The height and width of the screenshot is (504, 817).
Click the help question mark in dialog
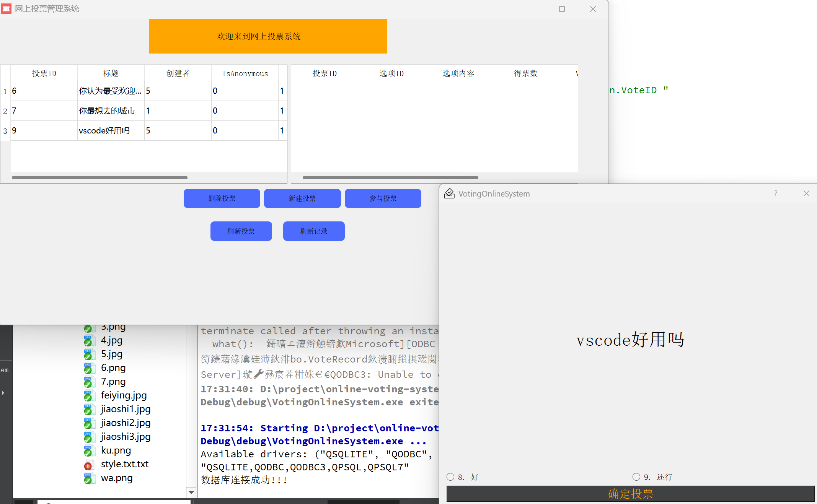(776, 193)
